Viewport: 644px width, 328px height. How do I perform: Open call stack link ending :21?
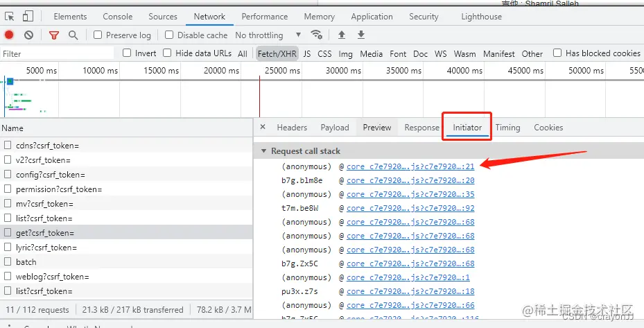tap(410, 166)
